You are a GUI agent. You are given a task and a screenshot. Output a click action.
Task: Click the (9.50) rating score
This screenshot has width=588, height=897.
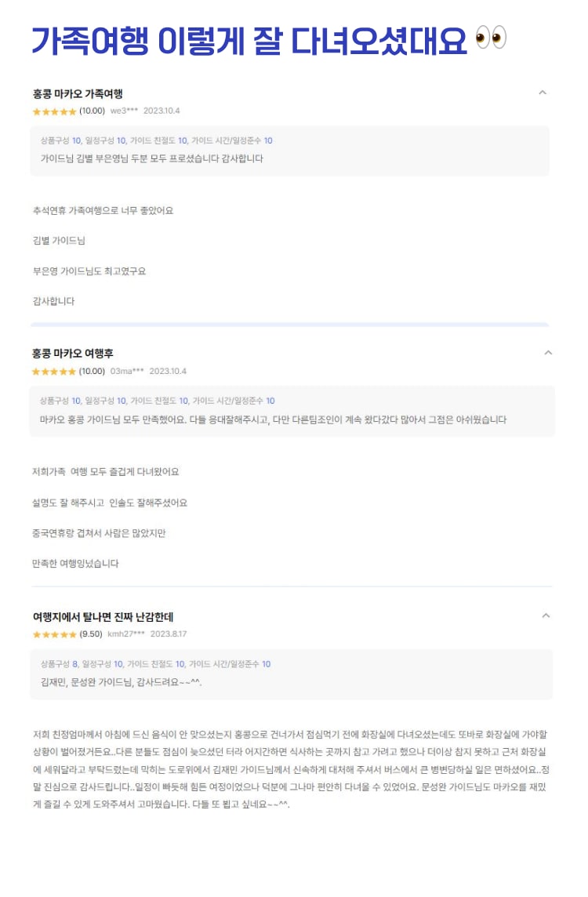[91, 634]
